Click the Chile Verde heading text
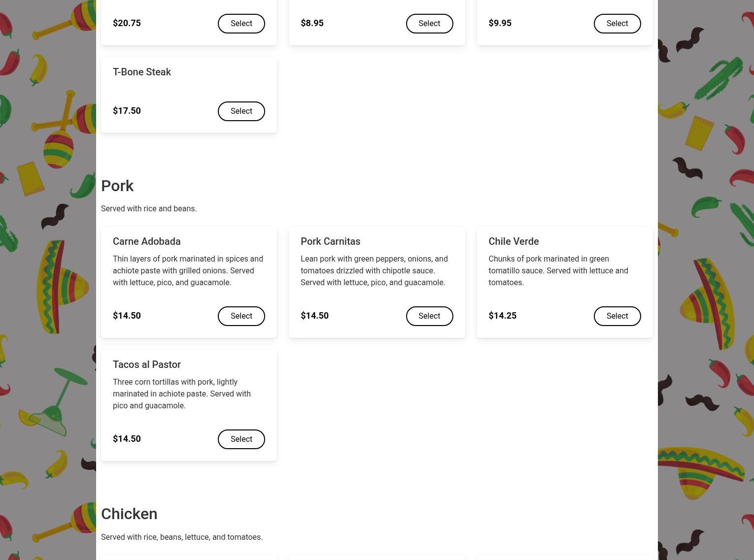 click(x=514, y=241)
